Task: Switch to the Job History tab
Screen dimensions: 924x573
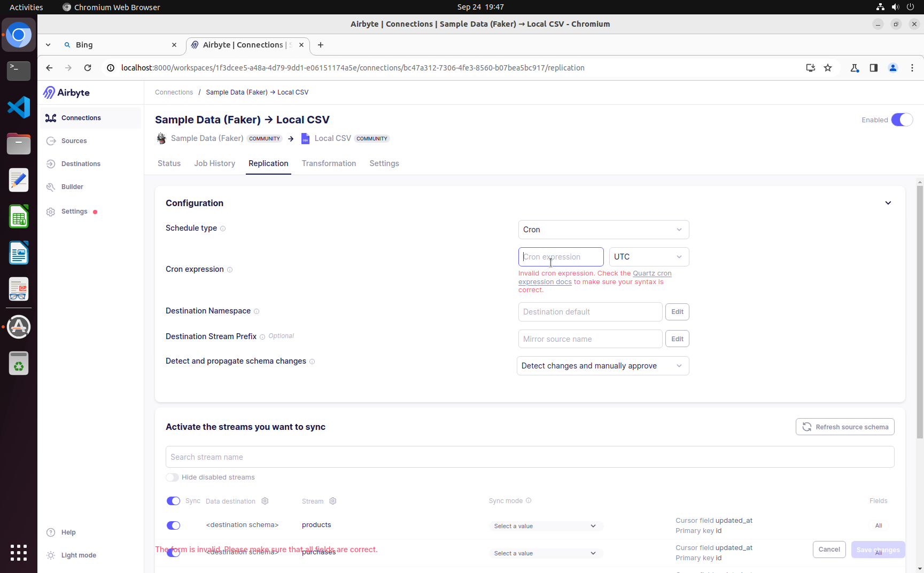Action: click(x=214, y=163)
